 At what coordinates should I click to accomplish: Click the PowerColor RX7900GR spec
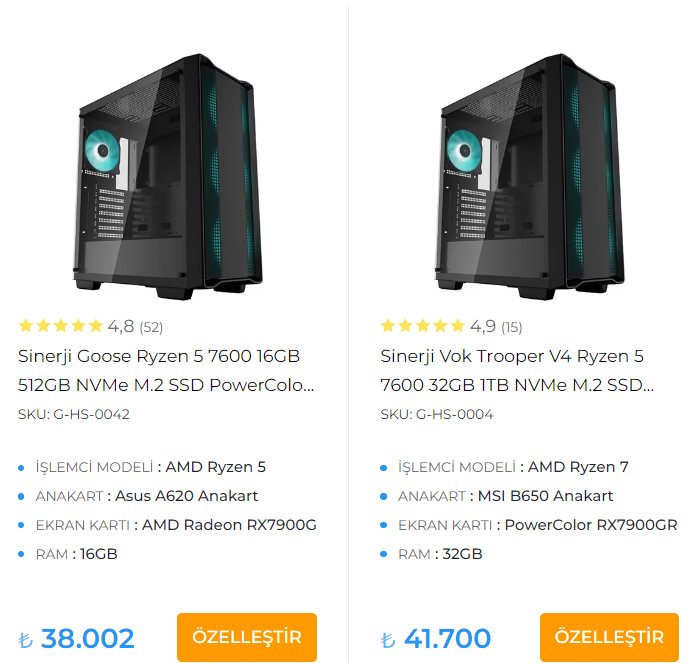pyautogui.click(x=590, y=525)
